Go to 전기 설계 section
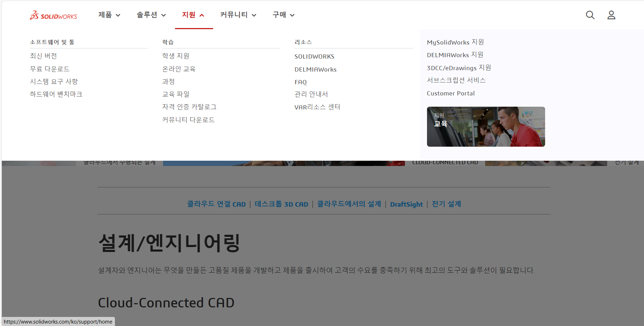This screenshot has width=644, height=326. [446, 204]
